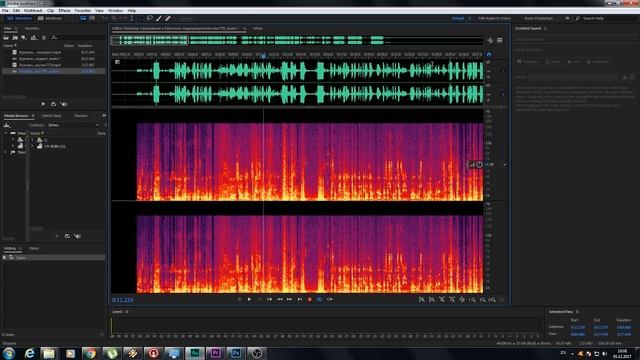The height and width of the screenshot is (360, 640).
Task: Click New File icon in Files panel
Action: 24,38
